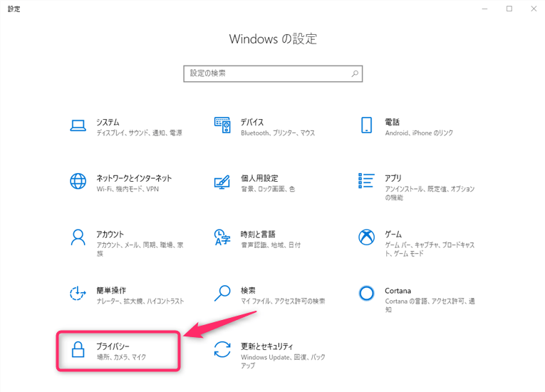The image size is (545, 392).
Task: Open the システム settings link
Action: (x=108, y=122)
